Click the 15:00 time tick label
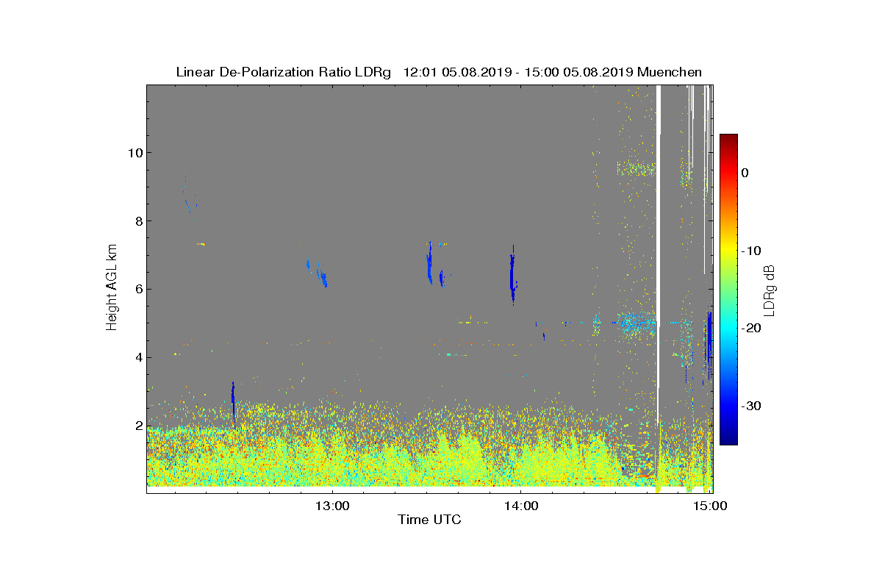 coord(710,506)
